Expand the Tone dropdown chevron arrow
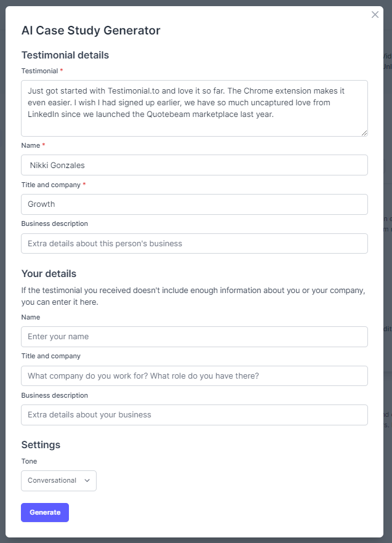The image size is (392, 543). (x=87, y=481)
